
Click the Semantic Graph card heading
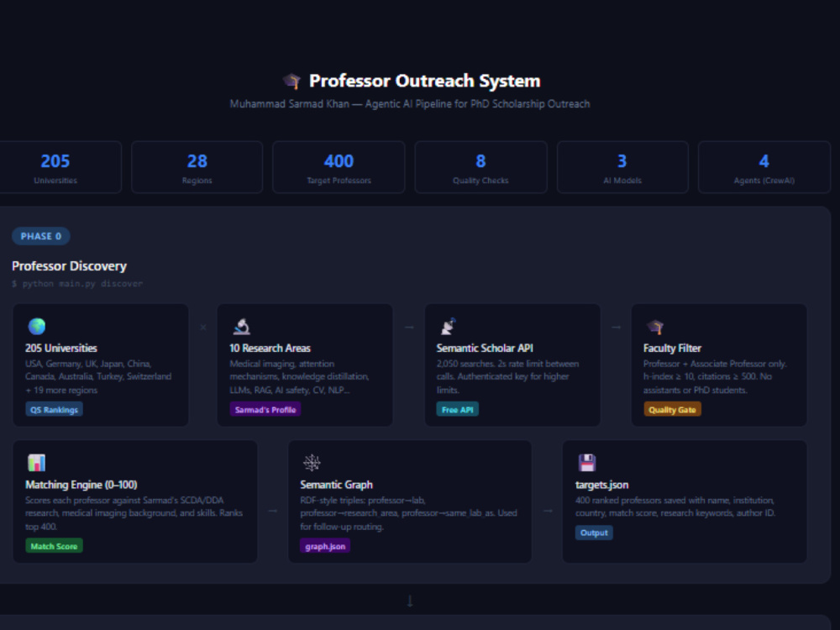[x=337, y=485]
